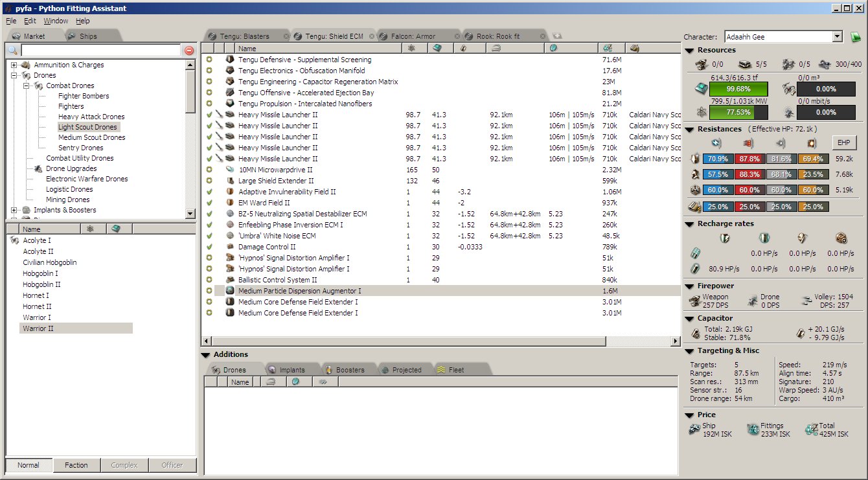Toggle state of 10MN Microwarpdrive II
Image resolution: width=868 pixels, height=480 pixels.
[x=209, y=170]
